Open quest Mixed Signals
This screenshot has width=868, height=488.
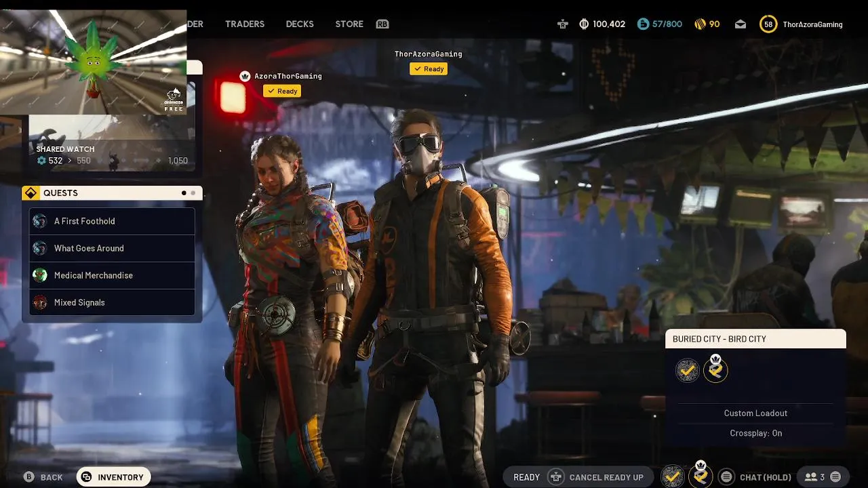pyautogui.click(x=112, y=302)
